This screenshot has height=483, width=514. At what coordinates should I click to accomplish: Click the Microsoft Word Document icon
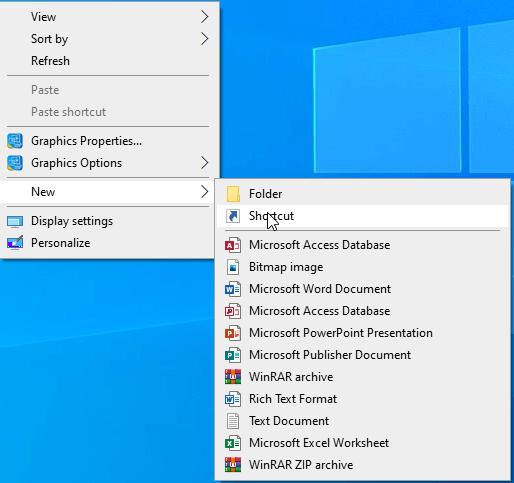[x=233, y=289]
